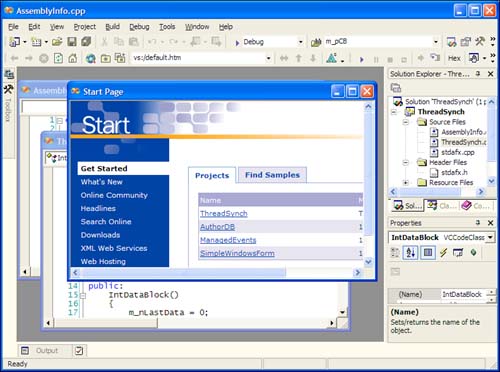Toggle auto-hide pin on Solution Explorer
Image resolution: width=500 pixels, height=372 pixels.
pos(478,74)
